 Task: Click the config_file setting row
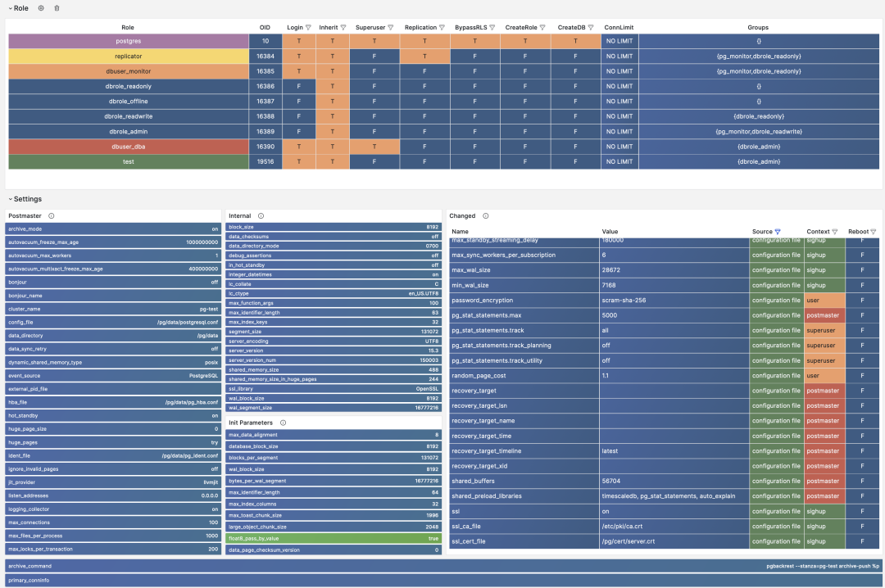pyautogui.click(x=113, y=322)
